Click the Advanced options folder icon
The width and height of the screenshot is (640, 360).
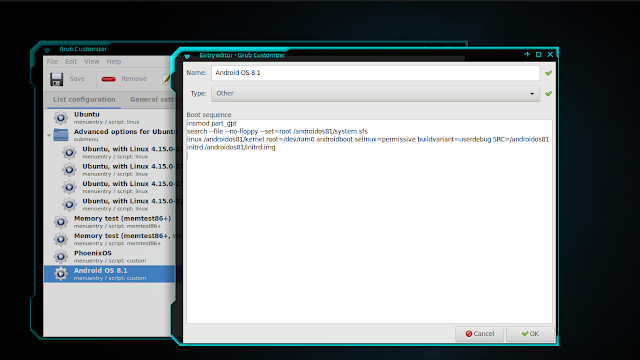pos(61,135)
